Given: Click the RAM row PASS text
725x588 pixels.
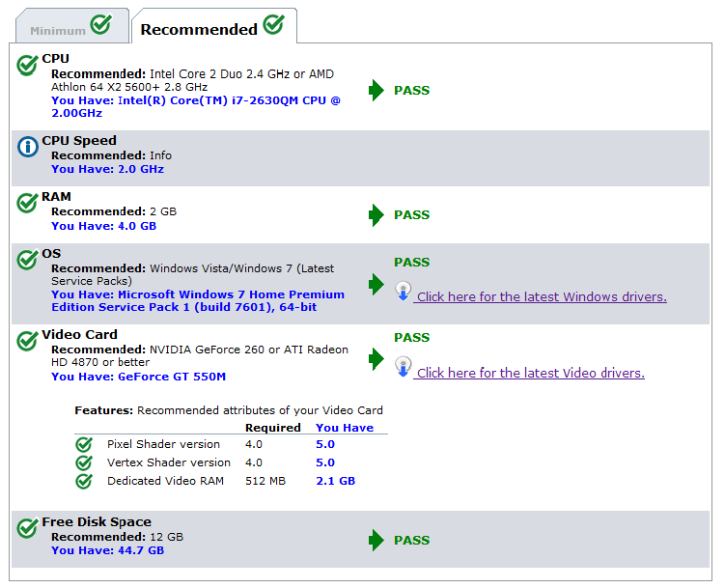Looking at the screenshot, I should [411, 215].
